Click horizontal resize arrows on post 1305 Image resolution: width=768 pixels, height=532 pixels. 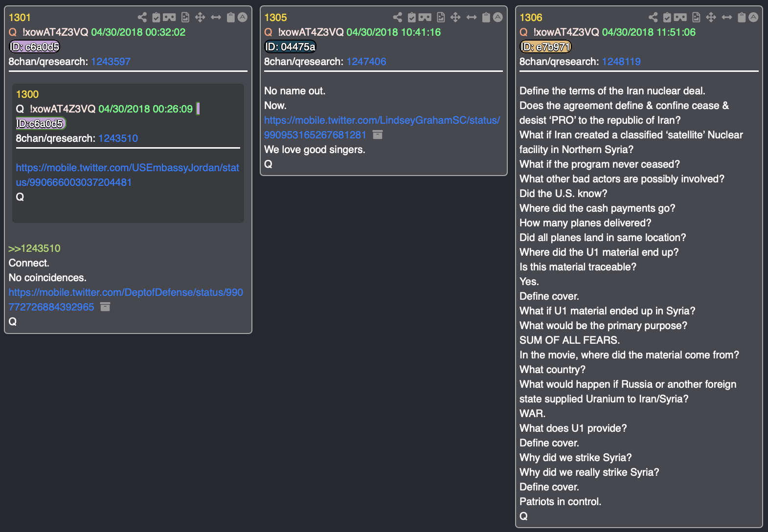(471, 18)
